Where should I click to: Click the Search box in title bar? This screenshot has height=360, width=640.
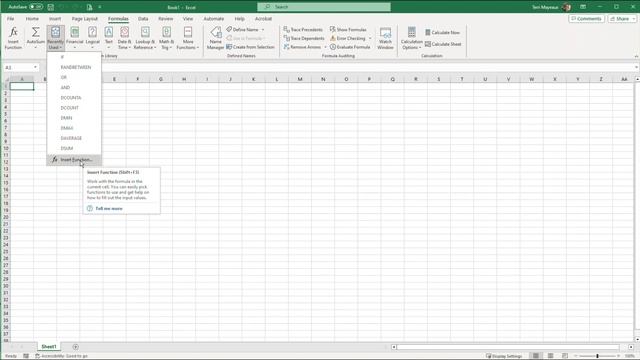coord(324,7)
